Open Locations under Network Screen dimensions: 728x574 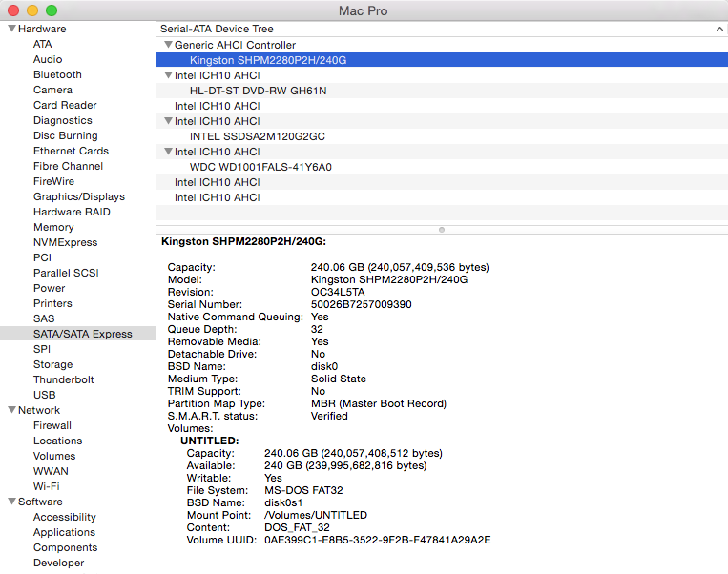point(57,441)
